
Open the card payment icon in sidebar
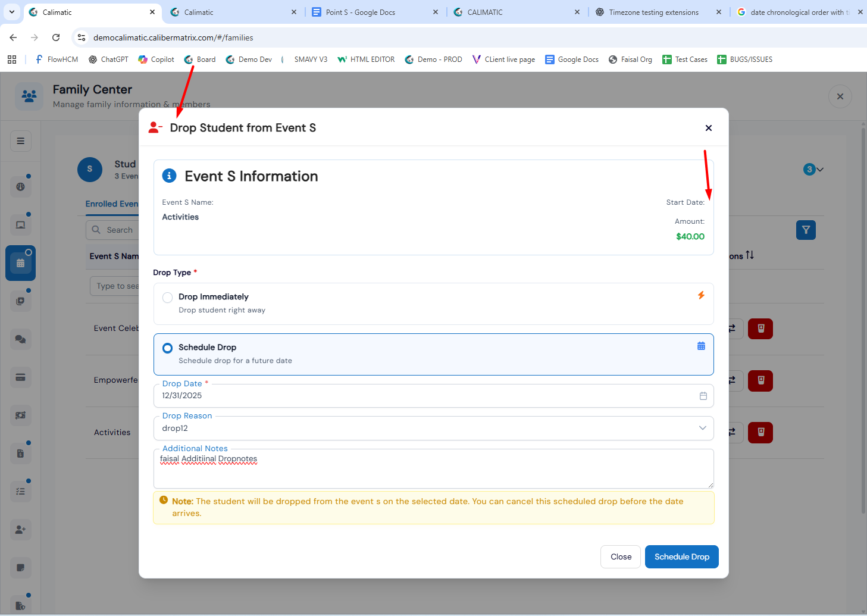tap(20, 377)
